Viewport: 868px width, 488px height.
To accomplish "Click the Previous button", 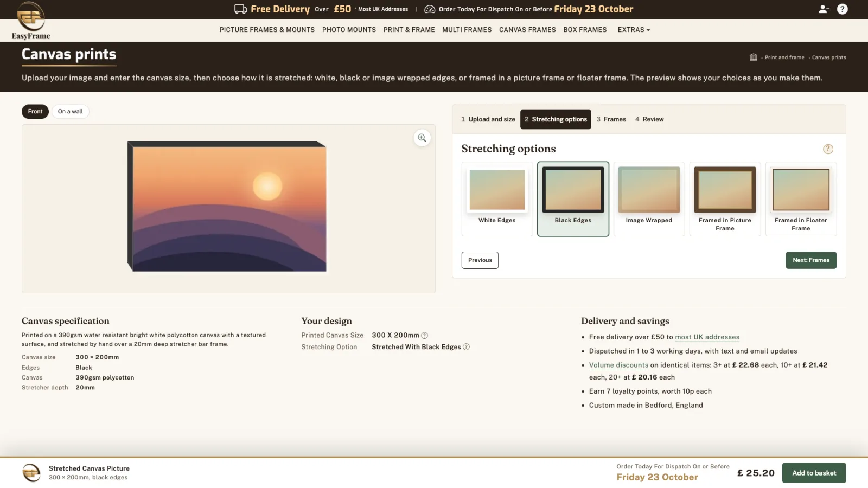I will [x=480, y=260].
